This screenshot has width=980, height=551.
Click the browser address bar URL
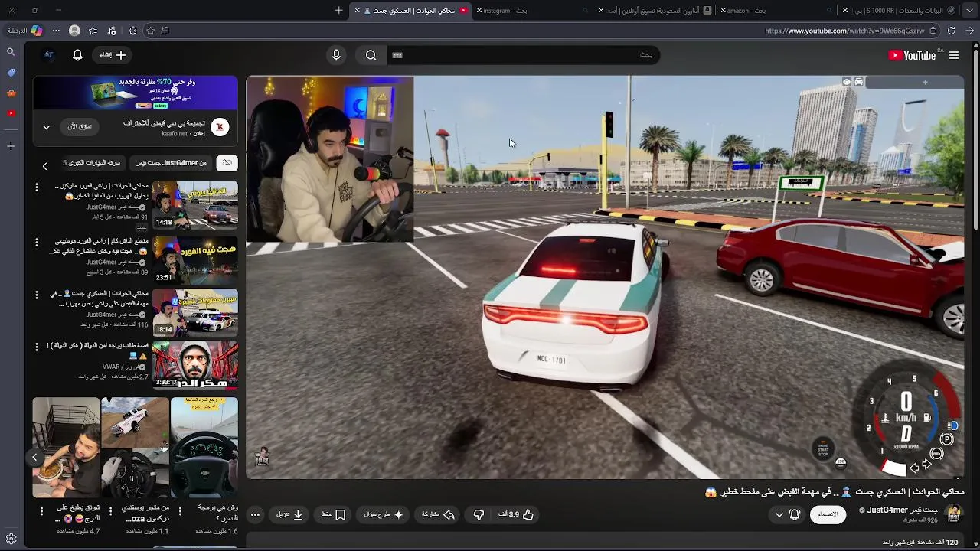click(x=844, y=31)
